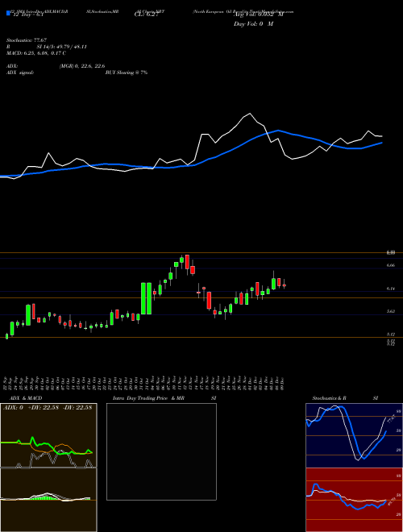Click the 'Intra Day Trading Price & MR' title

tap(149, 398)
